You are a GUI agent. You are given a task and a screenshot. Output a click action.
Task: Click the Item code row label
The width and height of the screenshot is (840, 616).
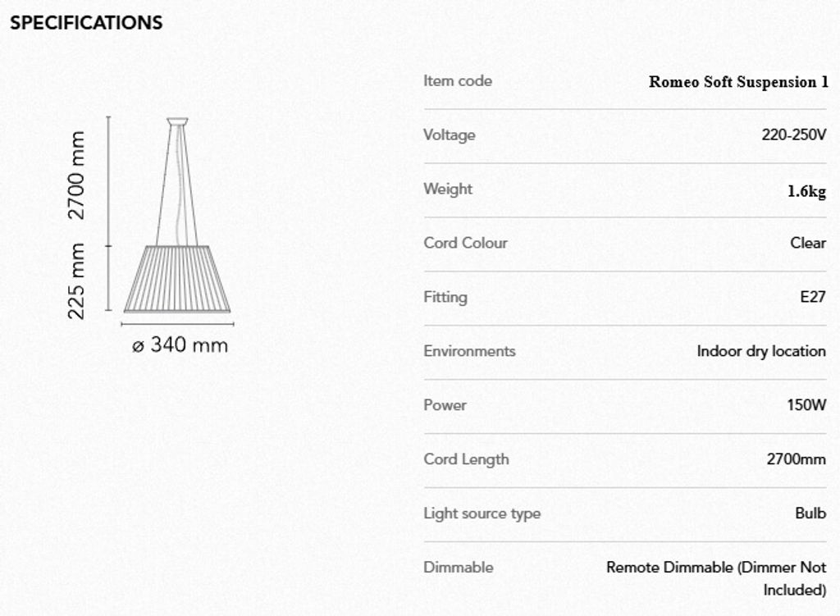tap(458, 80)
